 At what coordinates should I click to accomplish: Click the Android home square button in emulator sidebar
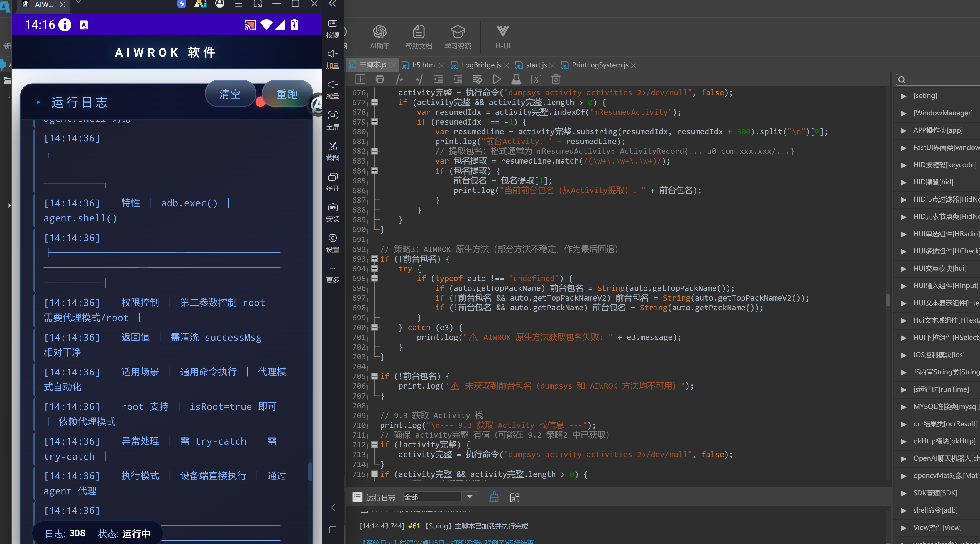click(x=333, y=530)
